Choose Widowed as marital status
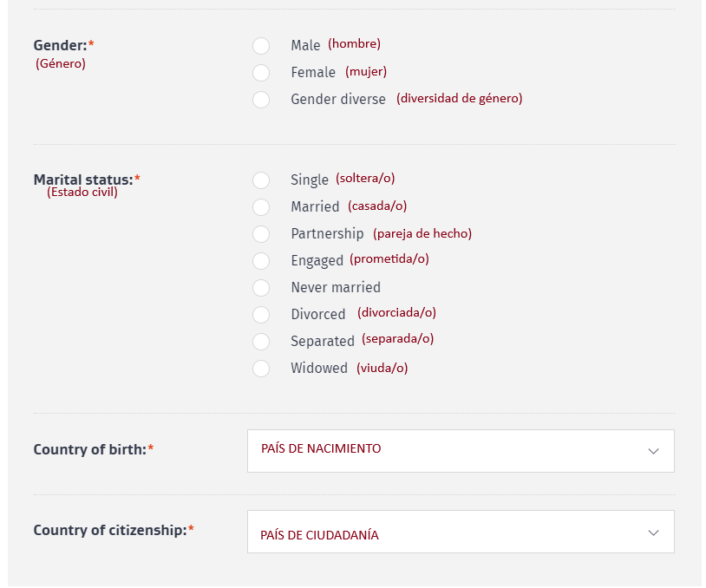This screenshot has height=588, width=706. pyautogui.click(x=261, y=369)
